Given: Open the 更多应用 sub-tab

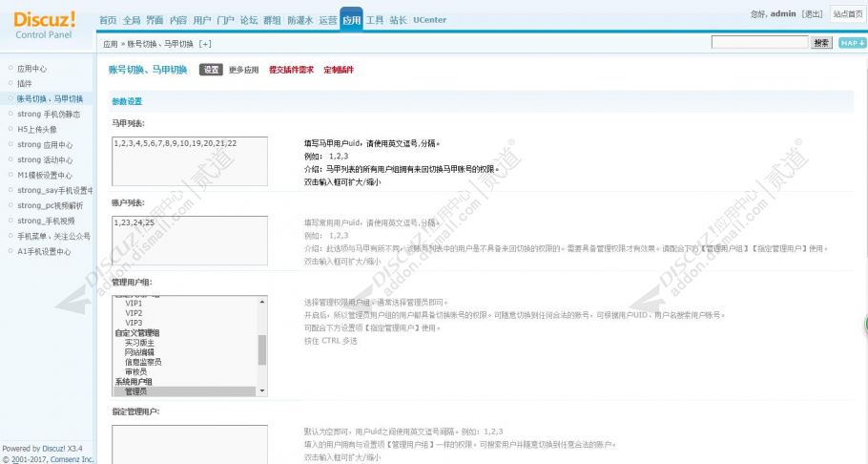Looking at the screenshot, I should point(243,70).
